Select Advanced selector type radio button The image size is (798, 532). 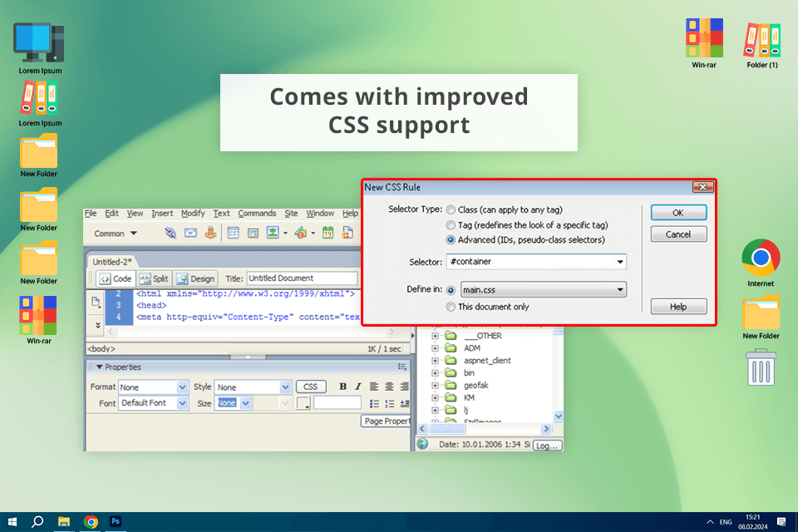pos(451,239)
